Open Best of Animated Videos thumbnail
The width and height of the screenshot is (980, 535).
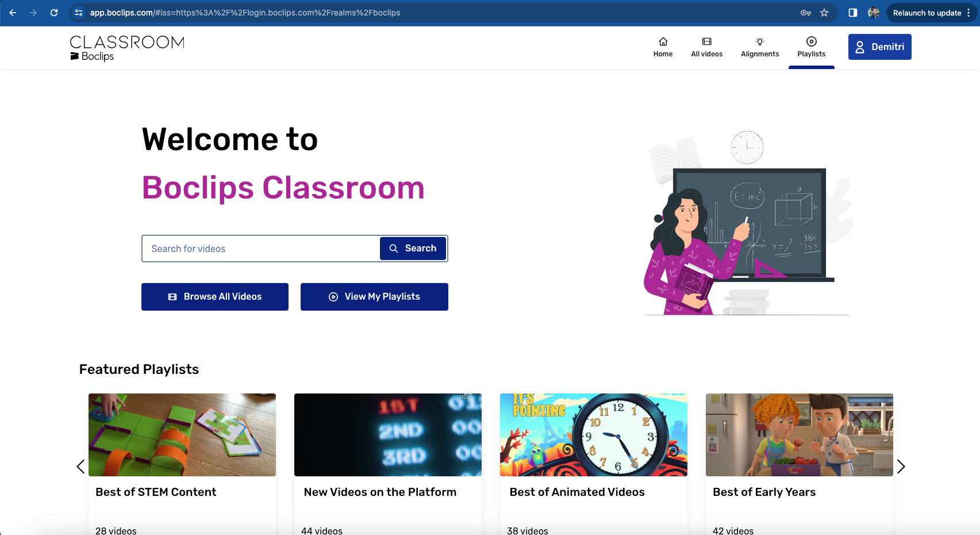[x=594, y=435]
